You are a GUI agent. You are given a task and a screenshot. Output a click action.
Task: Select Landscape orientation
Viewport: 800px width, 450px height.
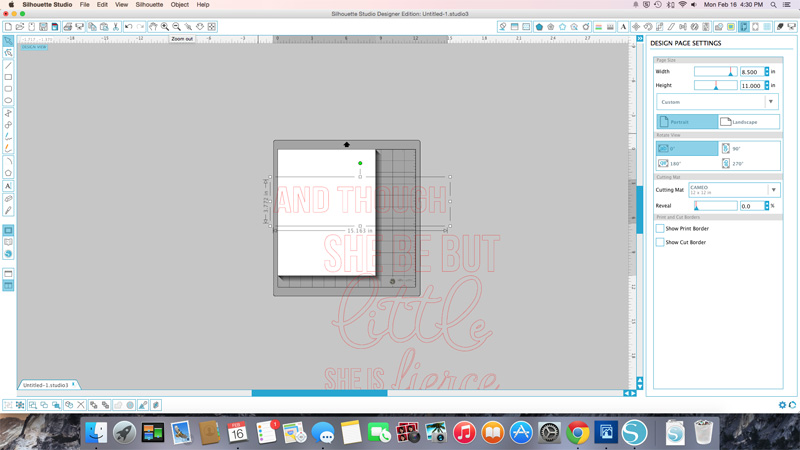pos(748,121)
